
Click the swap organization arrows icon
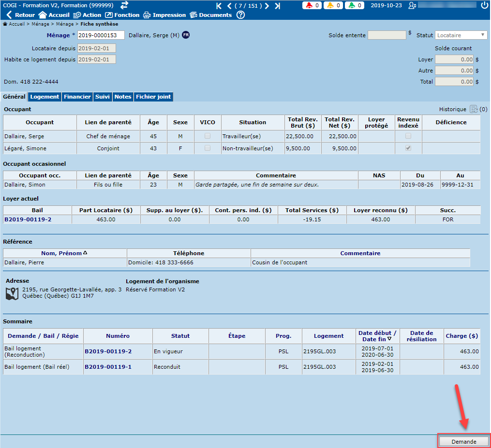tap(124, 5)
